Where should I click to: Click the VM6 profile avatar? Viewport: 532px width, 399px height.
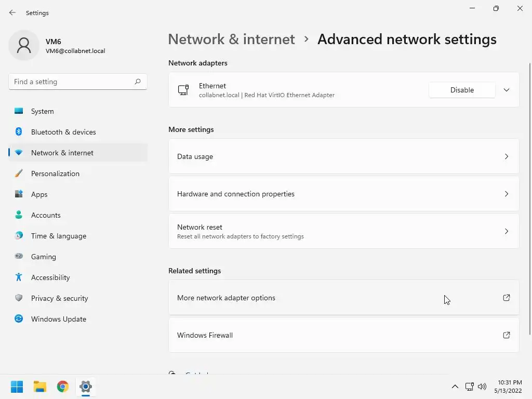coord(24,46)
